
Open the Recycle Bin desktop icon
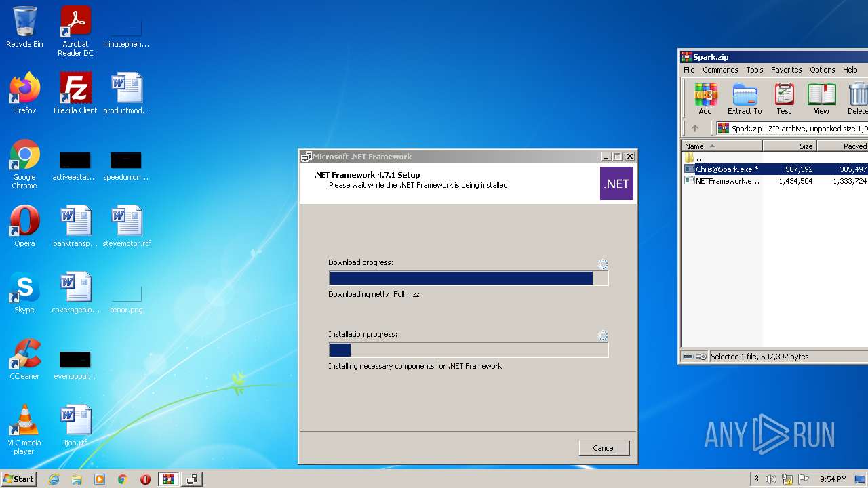coord(24,27)
